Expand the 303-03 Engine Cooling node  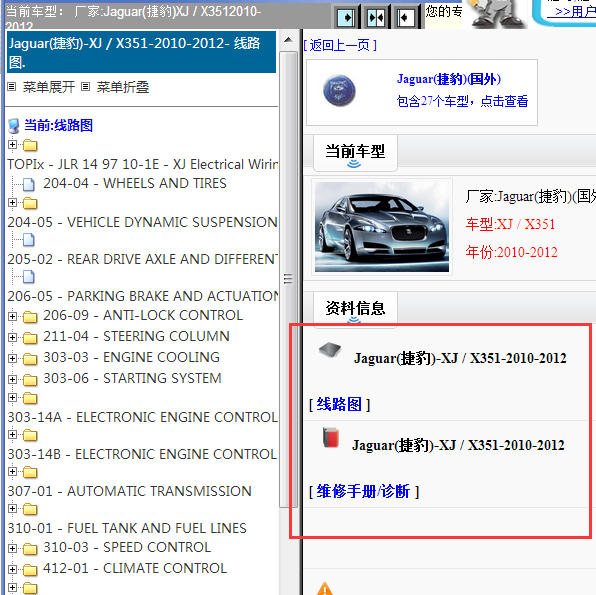[12, 358]
